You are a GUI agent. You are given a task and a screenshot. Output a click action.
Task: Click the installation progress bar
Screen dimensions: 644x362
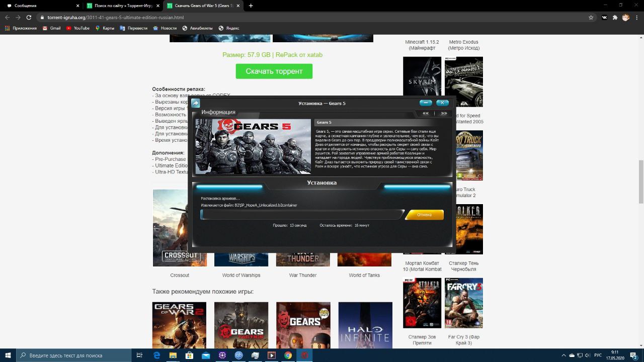302,215
